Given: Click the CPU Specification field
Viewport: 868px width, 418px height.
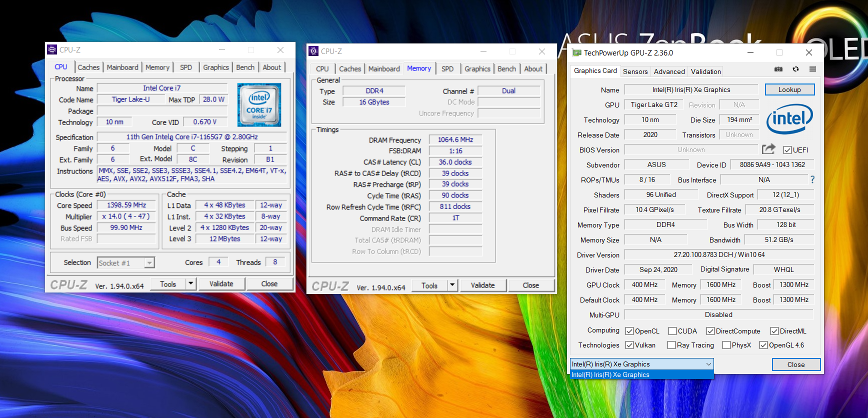Looking at the screenshot, I should (x=192, y=136).
